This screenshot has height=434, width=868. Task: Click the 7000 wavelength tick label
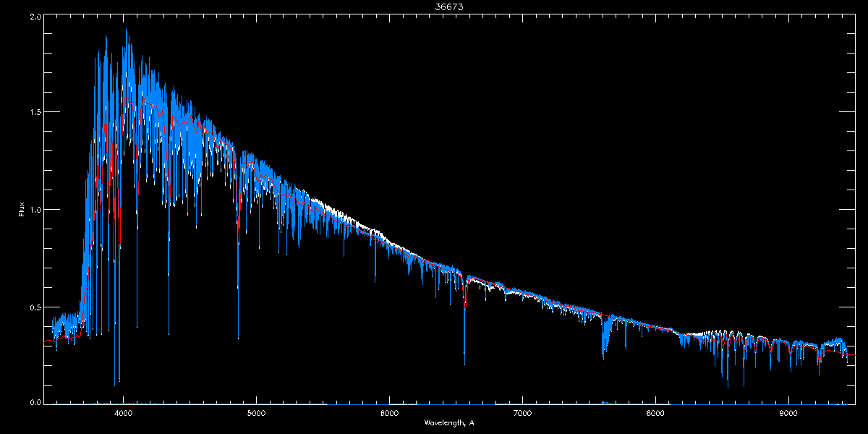[x=522, y=413]
